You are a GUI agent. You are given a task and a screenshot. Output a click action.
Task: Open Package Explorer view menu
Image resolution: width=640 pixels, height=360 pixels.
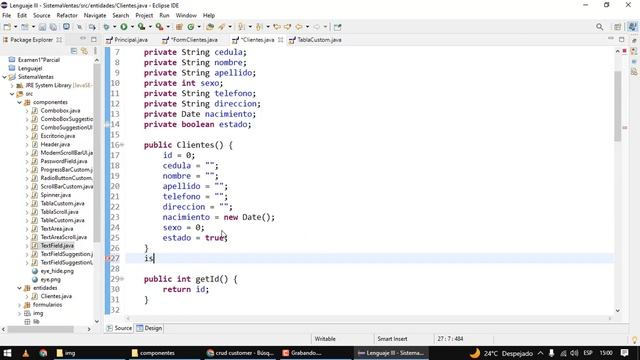tap(95, 51)
